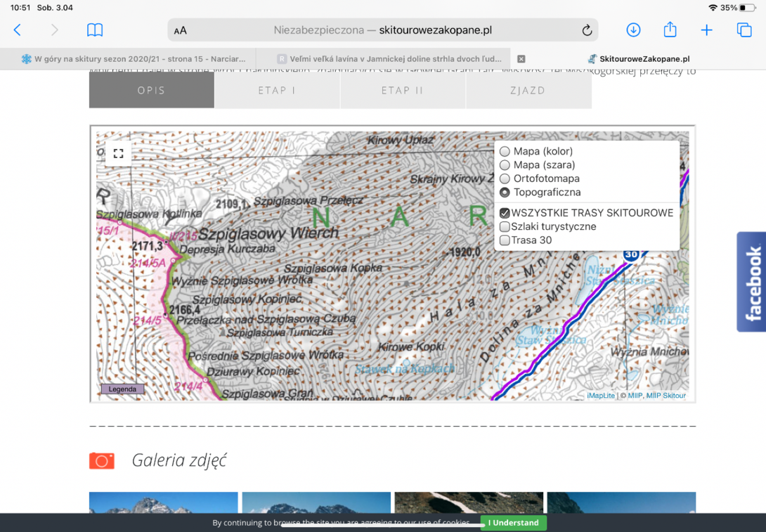The image size is (766, 532).
Task: Open the MIIP Skitour attribution link
Action: click(666, 396)
